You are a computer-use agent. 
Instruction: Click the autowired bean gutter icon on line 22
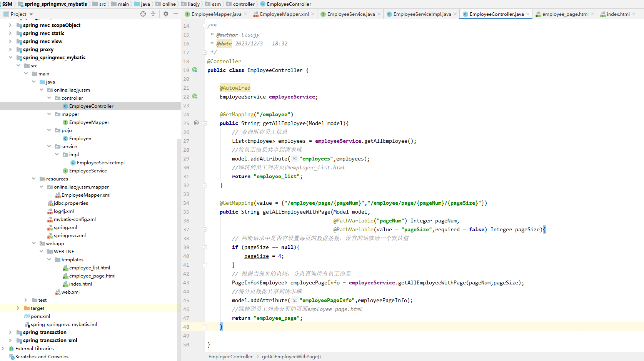[195, 97]
